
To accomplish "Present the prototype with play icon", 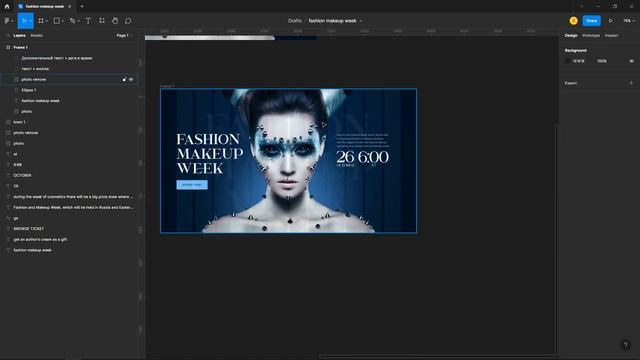I will coord(611,21).
